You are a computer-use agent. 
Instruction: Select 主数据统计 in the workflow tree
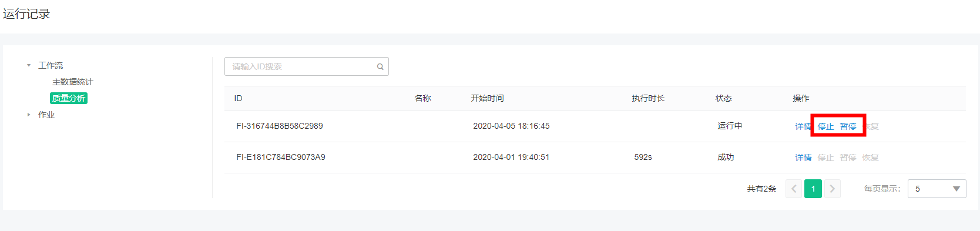[72, 82]
